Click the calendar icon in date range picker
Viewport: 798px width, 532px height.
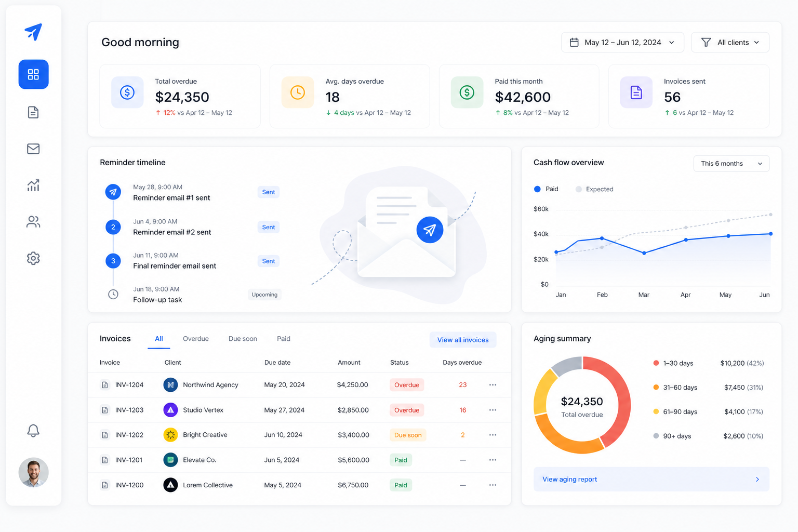coord(574,42)
